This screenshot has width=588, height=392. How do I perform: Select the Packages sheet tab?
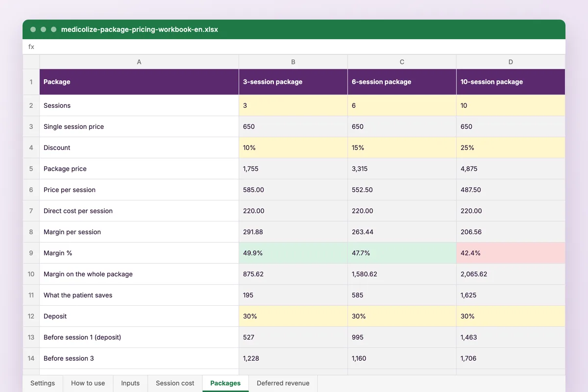click(x=225, y=383)
